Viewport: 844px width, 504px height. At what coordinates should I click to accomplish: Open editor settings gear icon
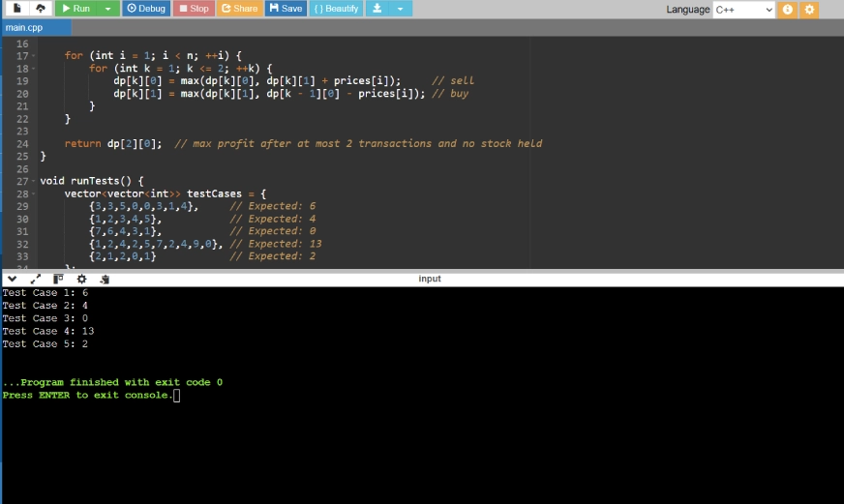(x=809, y=10)
